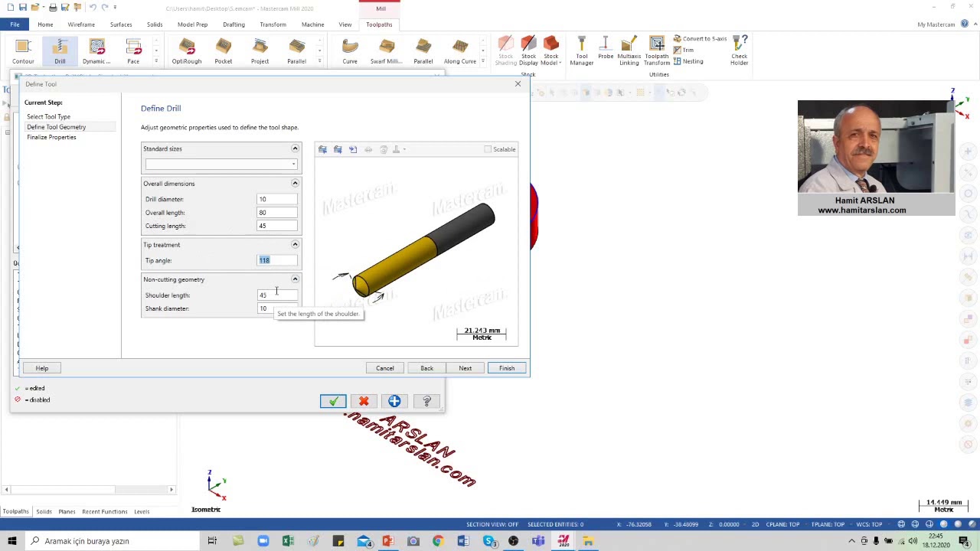The width and height of the screenshot is (980, 551).
Task: Click Cancel in Define Tool dialog
Action: (385, 368)
